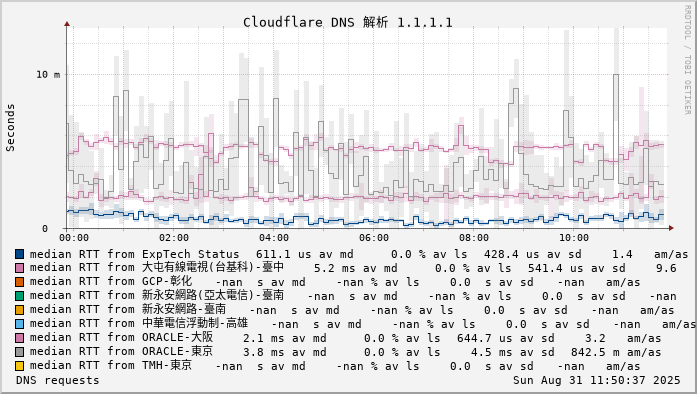Click the 3.2 am/as value on ORACLE-大阪 row

click(623, 338)
